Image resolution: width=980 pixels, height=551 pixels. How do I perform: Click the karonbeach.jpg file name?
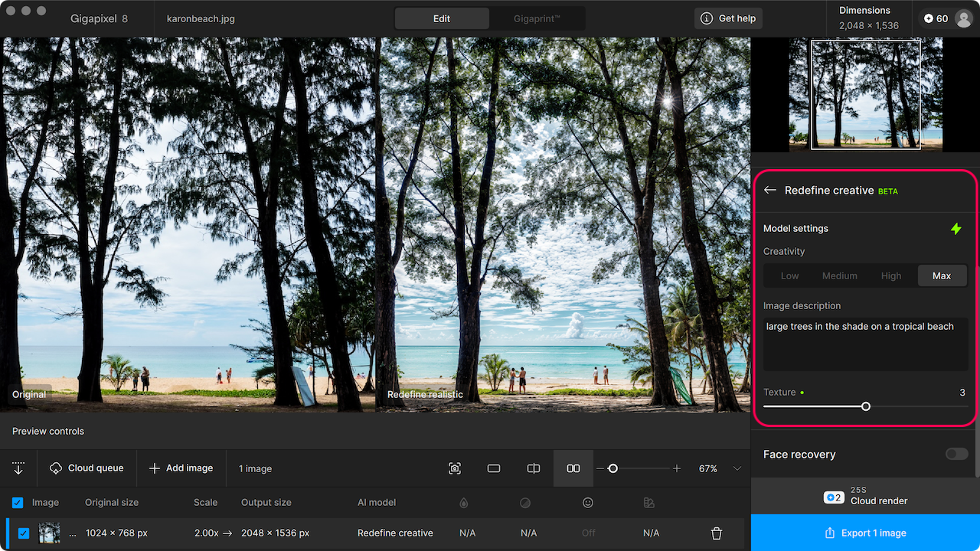(201, 18)
